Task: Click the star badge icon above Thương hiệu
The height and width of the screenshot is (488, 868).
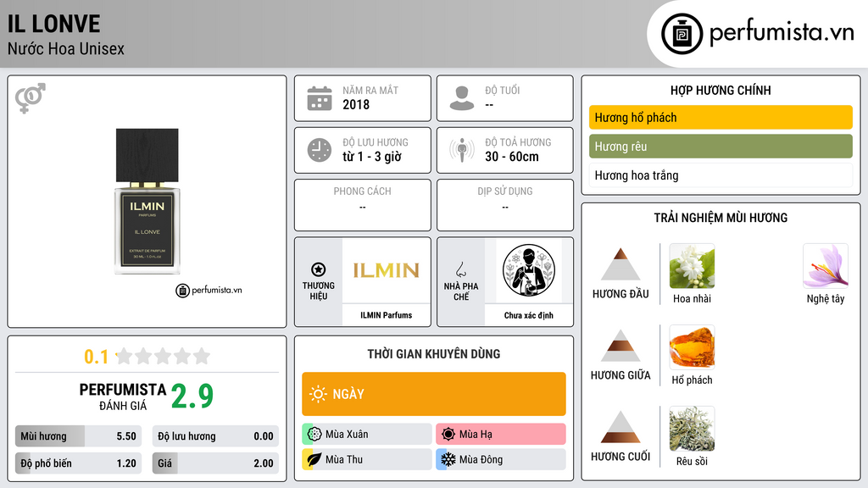Action: click(x=319, y=269)
